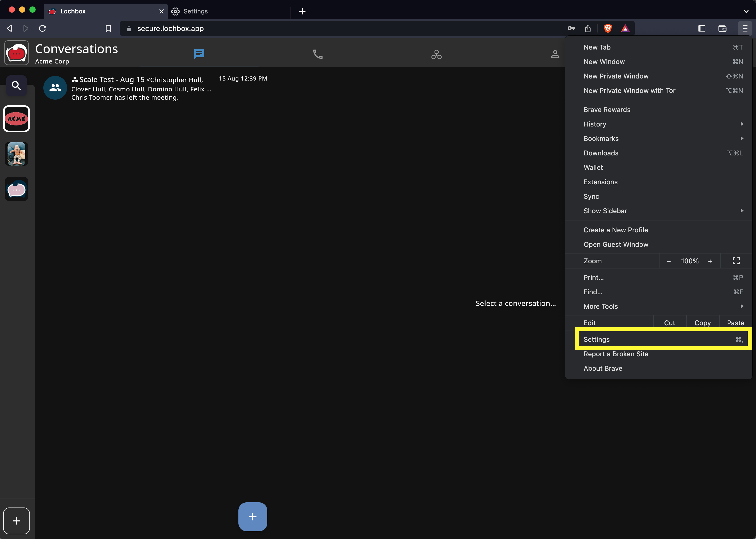
Task: Increase zoom with the plus control
Action: coord(710,261)
